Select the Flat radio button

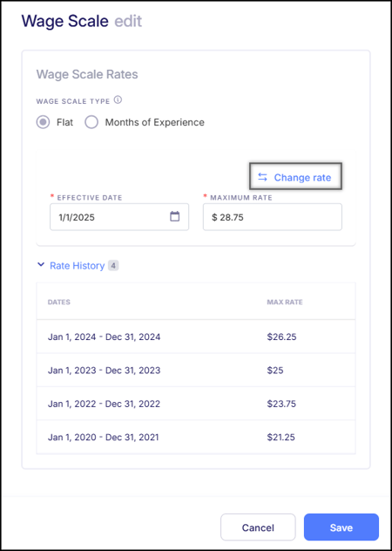pyautogui.click(x=43, y=122)
